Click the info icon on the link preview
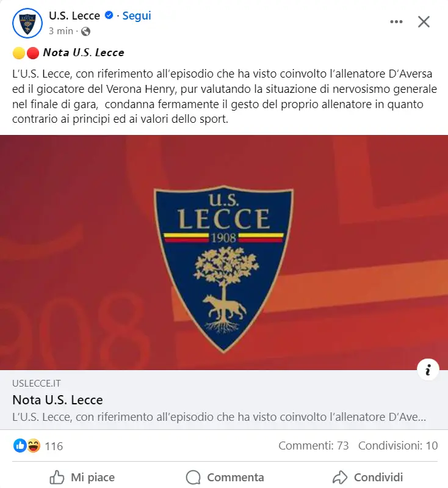 pyautogui.click(x=428, y=370)
